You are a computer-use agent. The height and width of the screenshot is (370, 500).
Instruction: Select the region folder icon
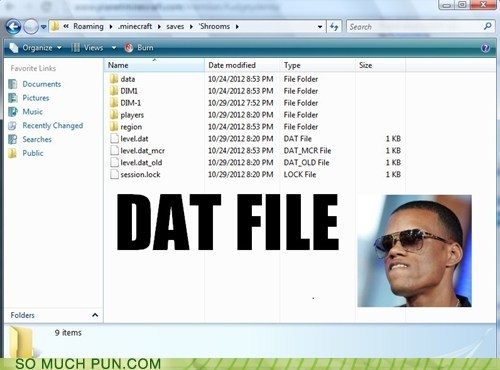point(114,127)
